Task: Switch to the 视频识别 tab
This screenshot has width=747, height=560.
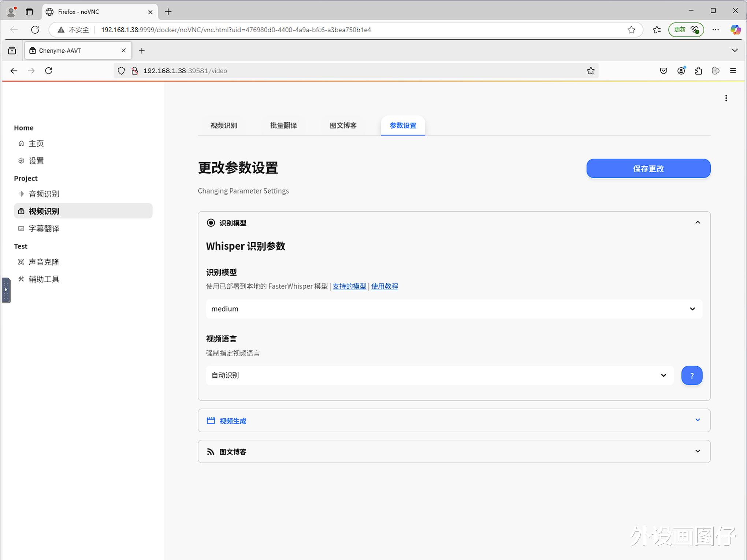Action: 223,126
